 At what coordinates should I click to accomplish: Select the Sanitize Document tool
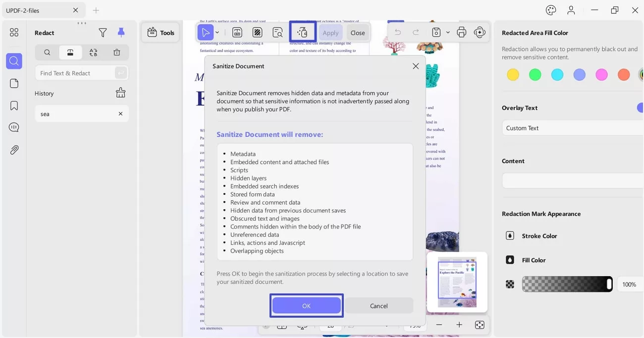[302, 32]
